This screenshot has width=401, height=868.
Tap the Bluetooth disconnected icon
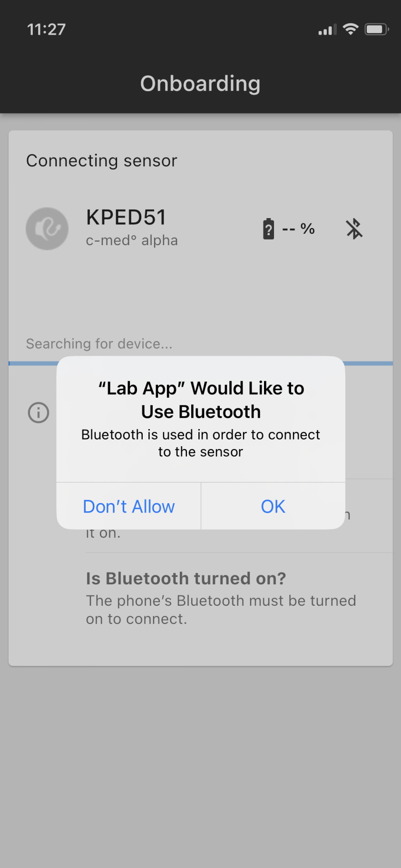(354, 229)
